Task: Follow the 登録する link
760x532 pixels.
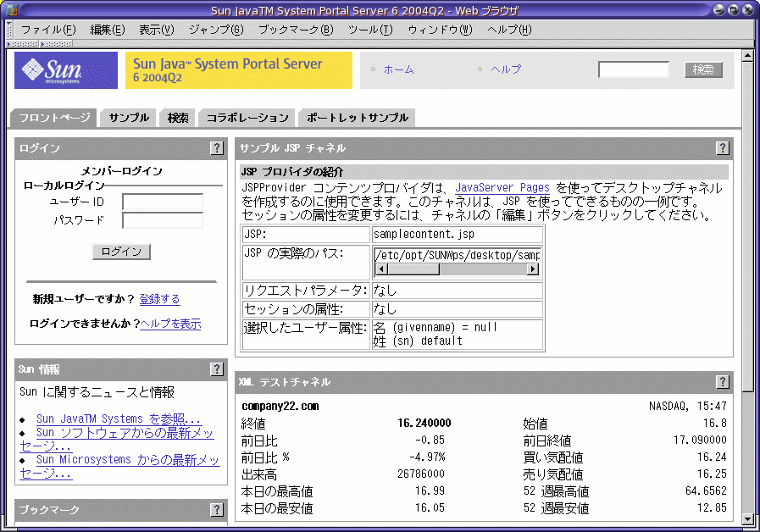Action: 159,299
